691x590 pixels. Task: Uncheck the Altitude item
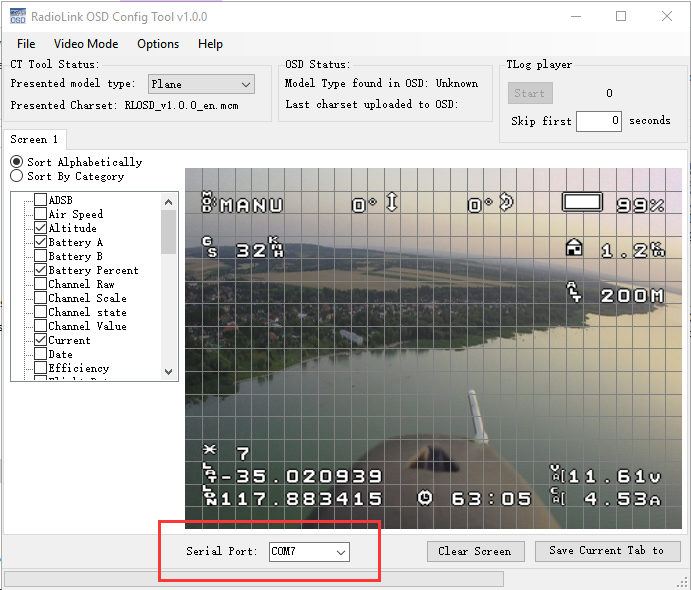pos(40,228)
